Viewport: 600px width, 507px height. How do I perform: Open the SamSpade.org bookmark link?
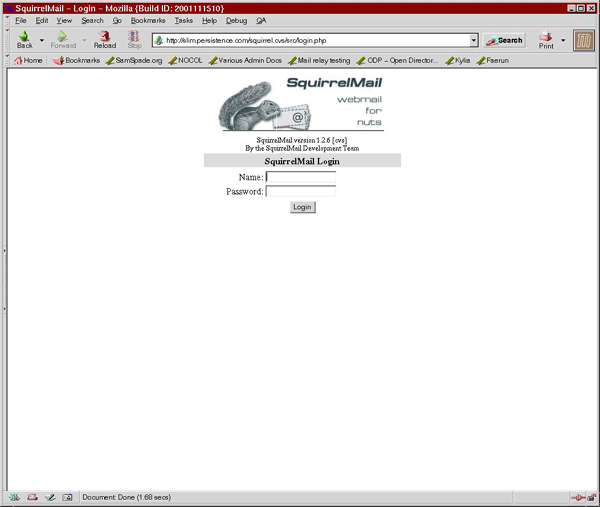[134, 60]
